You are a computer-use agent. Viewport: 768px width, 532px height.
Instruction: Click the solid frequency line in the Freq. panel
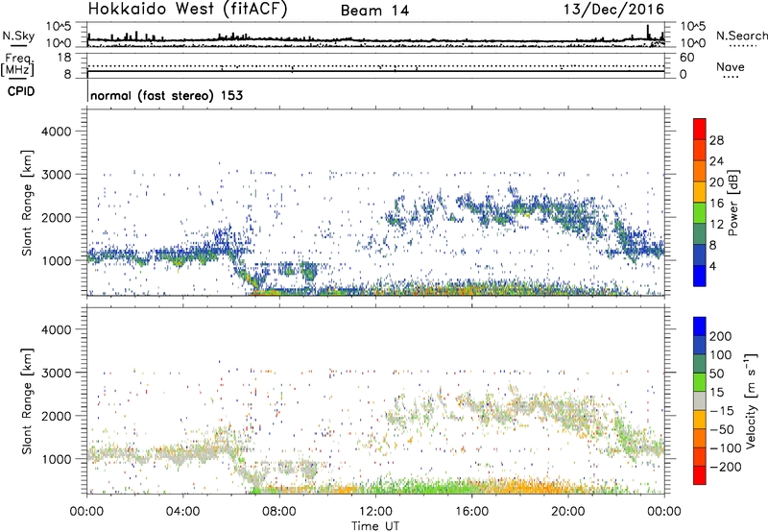coord(375,71)
